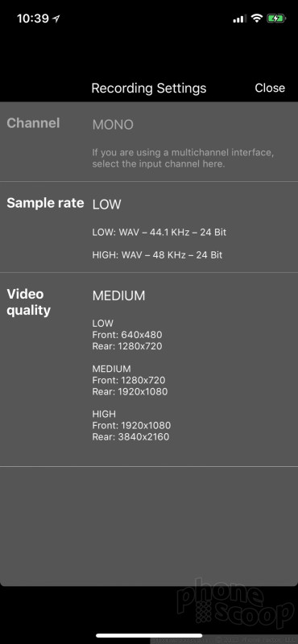Select the MONO channel value
The image size is (298, 644).
point(113,125)
